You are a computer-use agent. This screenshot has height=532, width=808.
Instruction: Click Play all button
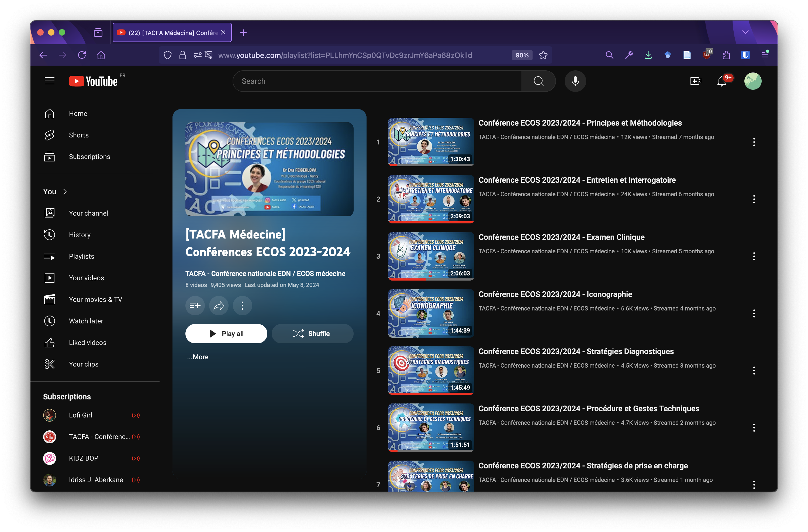(226, 333)
